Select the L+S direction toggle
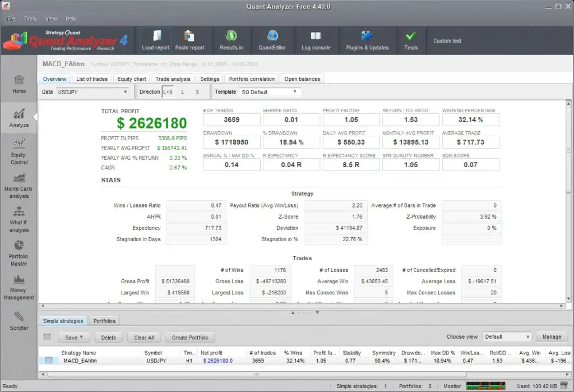 pos(168,92)
